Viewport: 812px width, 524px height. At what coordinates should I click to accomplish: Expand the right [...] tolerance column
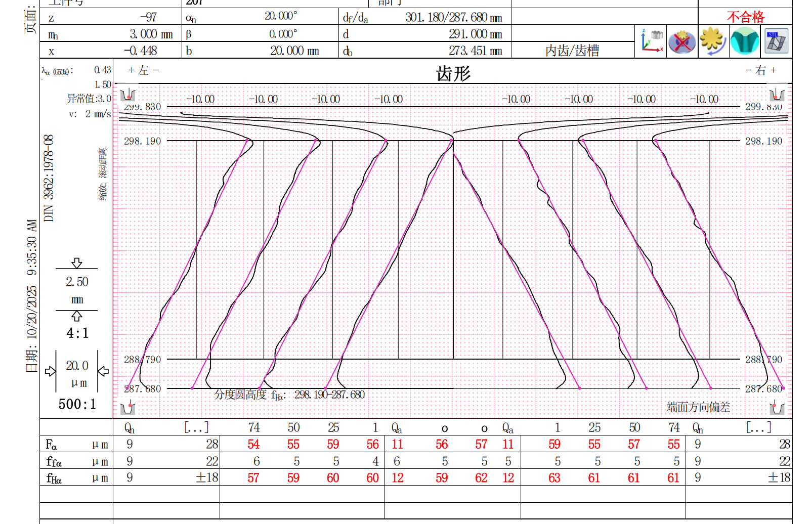pos(758,428)
